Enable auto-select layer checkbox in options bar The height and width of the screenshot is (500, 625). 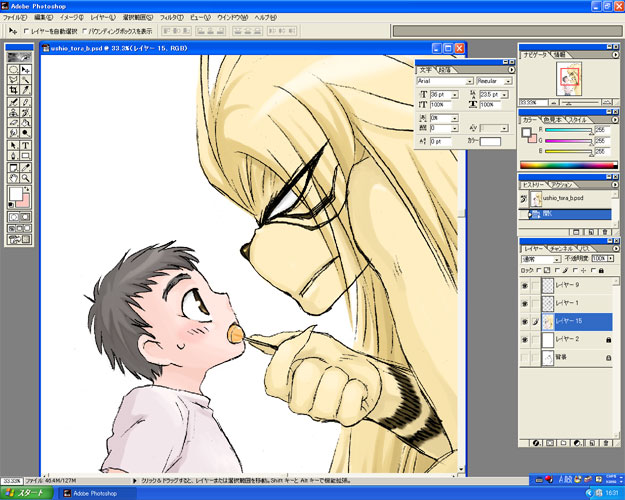pos(26,31)
